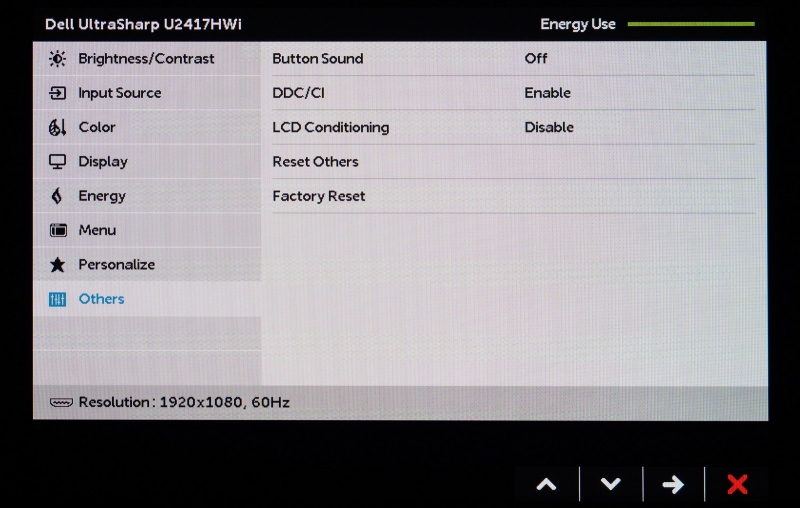Screen dimensions: 800x508
Task: Toggle the LCD Conditioning Disable value
Action: [549, 127]
